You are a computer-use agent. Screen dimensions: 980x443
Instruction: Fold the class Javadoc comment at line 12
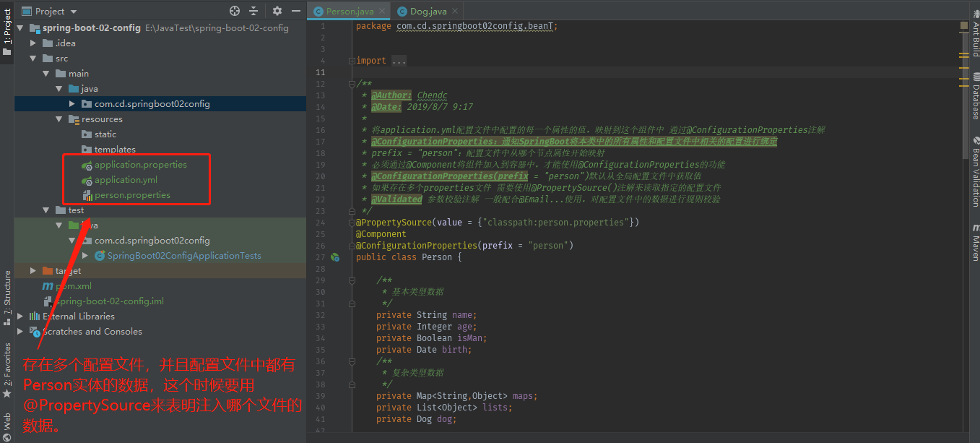point(352,84)
